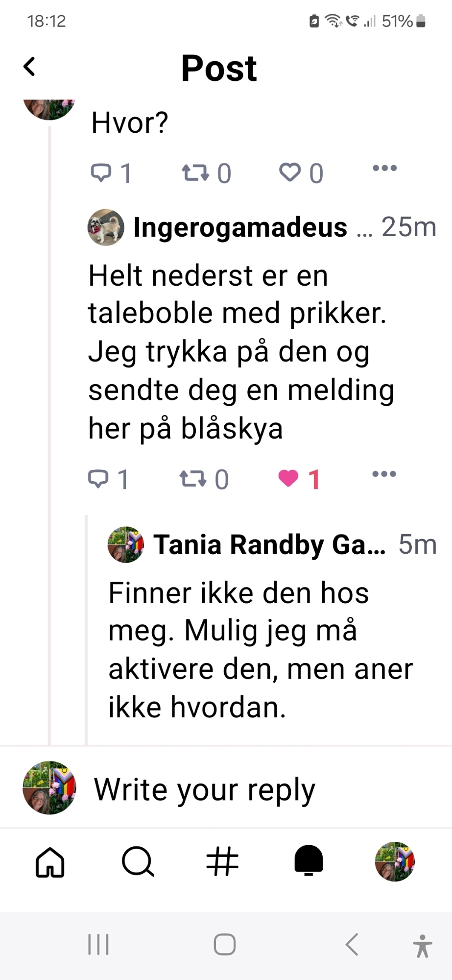
Task: Reply to the "Hvor?" post
Action: [x=101, y=172]
